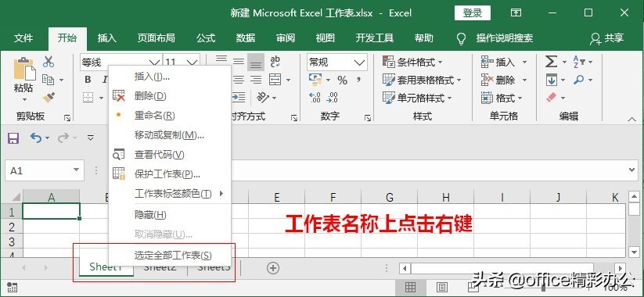Image resolution: width=644 pixels, height=297 pixels.
Task: Align text to bottom of cell
Action: click(256, 62)
